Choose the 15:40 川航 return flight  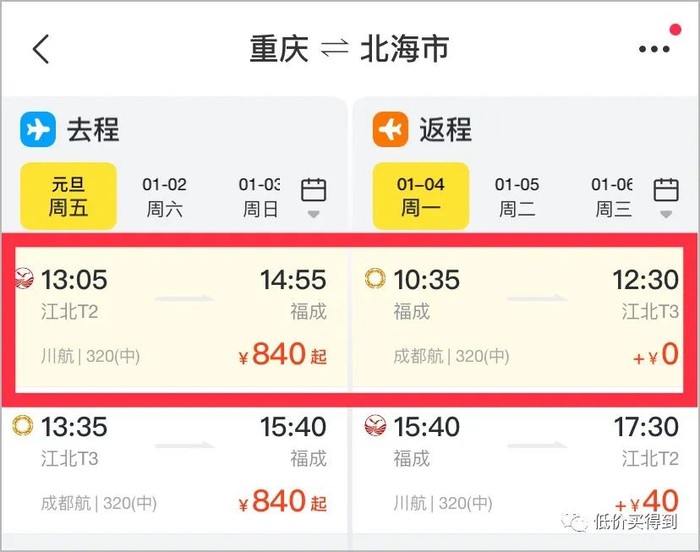[526, 464]
